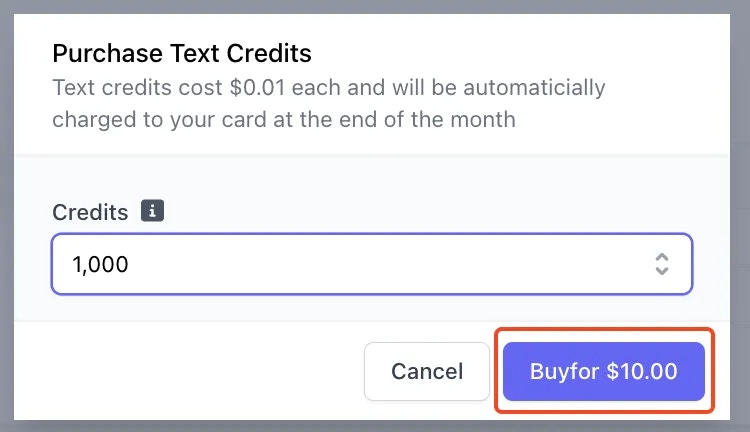750x432 pixels.
Task: Click the text credits cost description
Action: [329, 103]
